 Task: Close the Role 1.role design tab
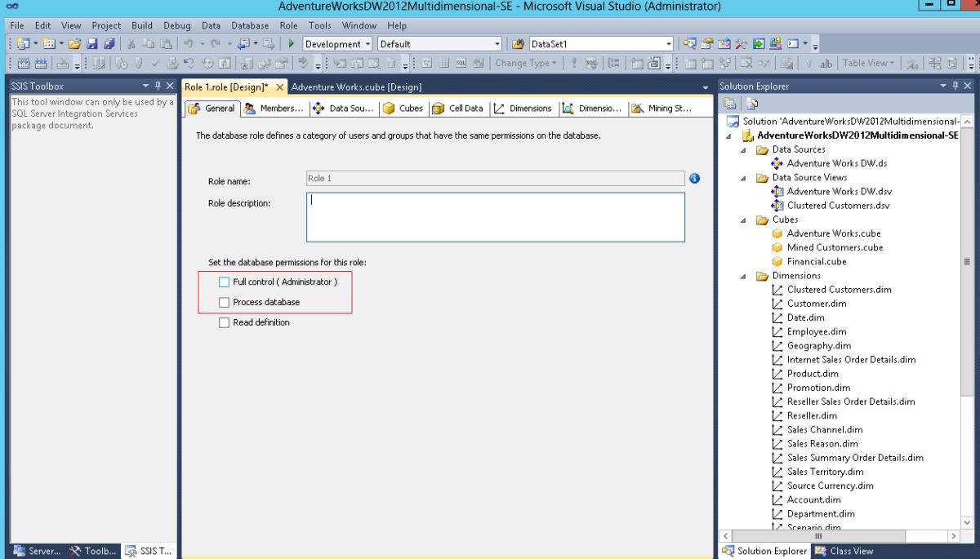pyautogui.click(x=279, y=87)
